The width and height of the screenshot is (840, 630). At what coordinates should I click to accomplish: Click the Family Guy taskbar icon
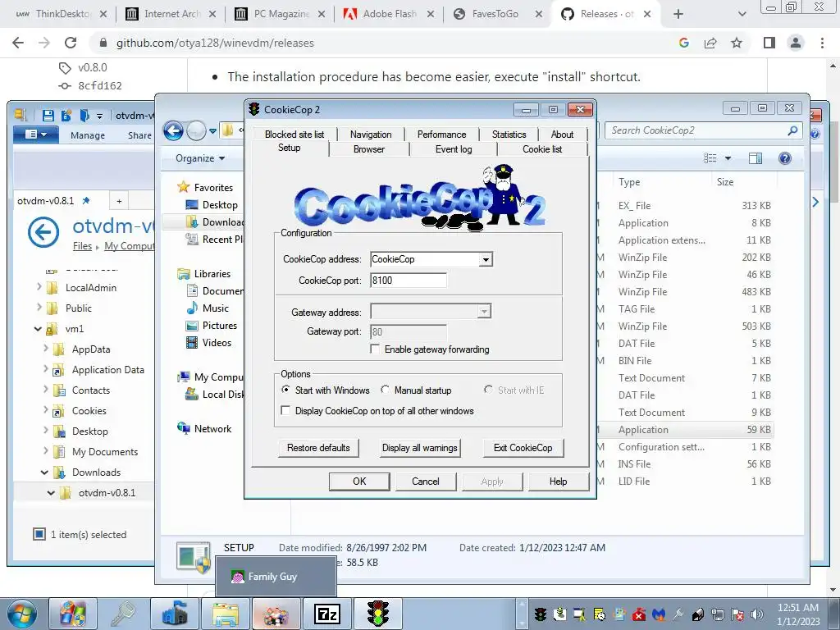tap(276, 614)
